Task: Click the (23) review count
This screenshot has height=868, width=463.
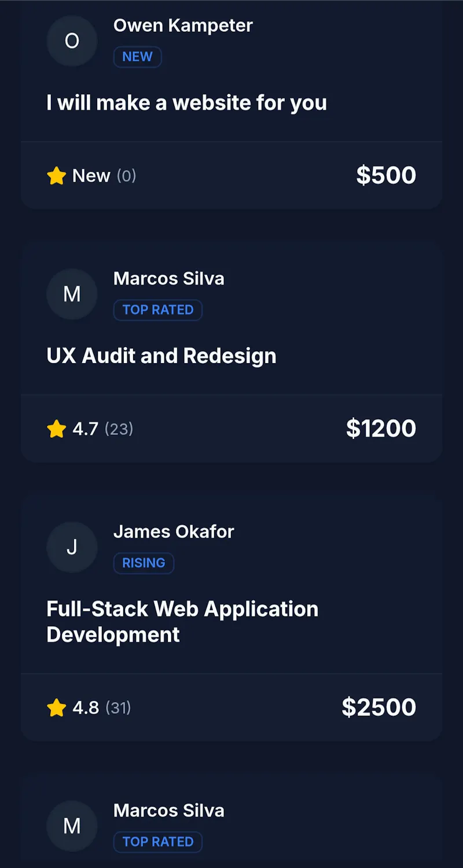Action: [x=119, y=429]
